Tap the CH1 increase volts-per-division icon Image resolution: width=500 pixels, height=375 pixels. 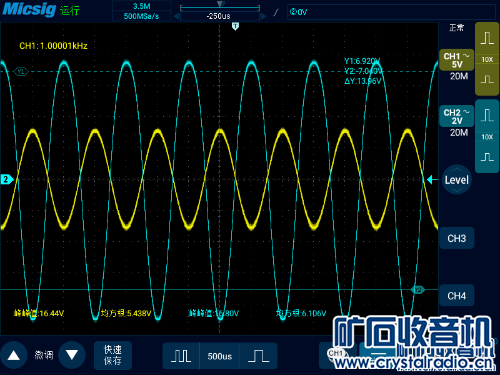[x=487, y=38]
